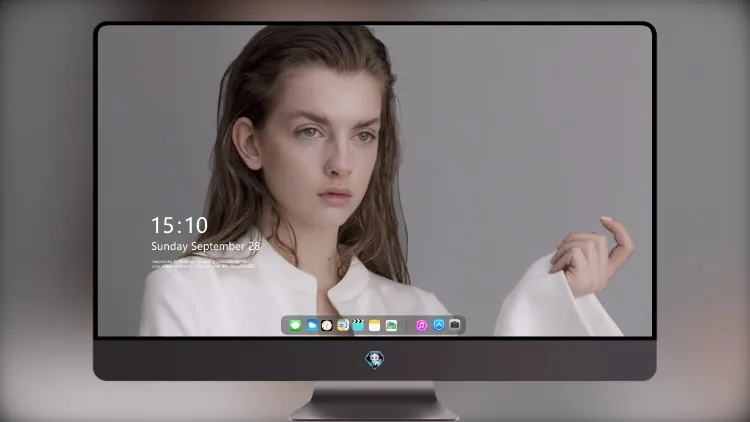This screenshot has height=422, width=750.
Task: Open the video clapperboard app in the dock
Action: [358, 325]
